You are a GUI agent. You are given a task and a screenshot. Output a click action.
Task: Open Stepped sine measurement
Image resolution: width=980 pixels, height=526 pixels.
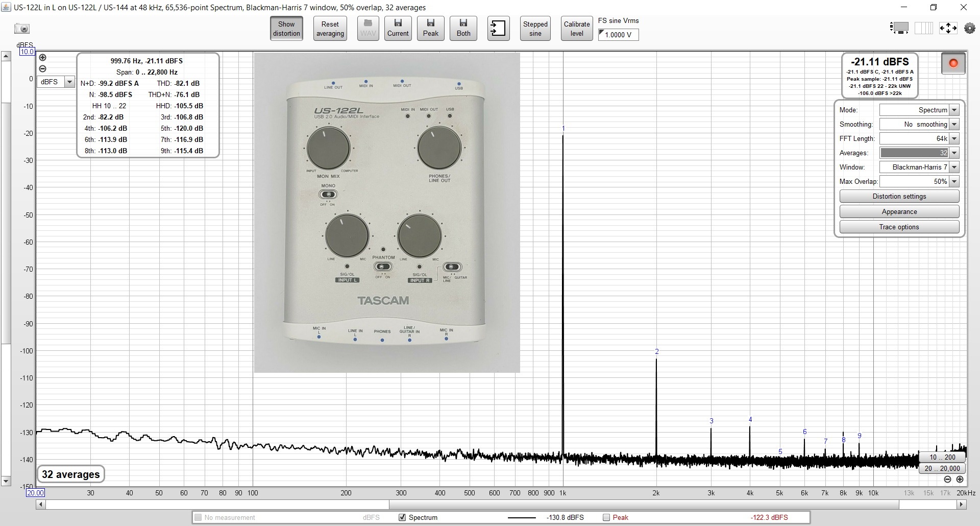pos(535,29)
